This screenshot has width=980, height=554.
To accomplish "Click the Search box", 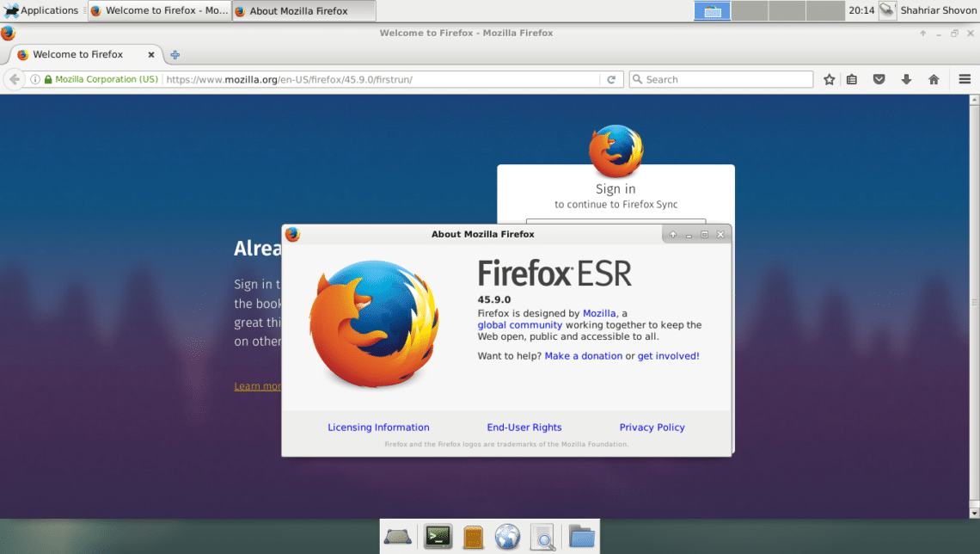I will [x=720, y=79].
